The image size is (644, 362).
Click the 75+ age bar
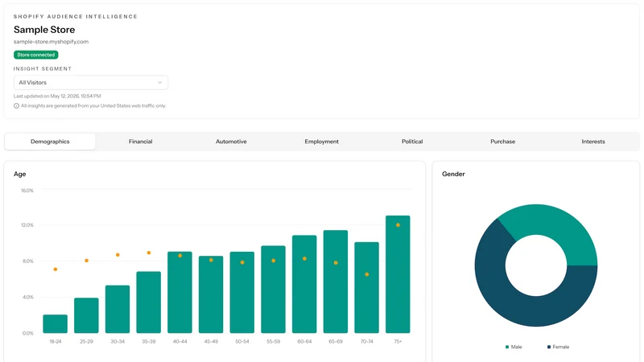(x=398, y=274)
